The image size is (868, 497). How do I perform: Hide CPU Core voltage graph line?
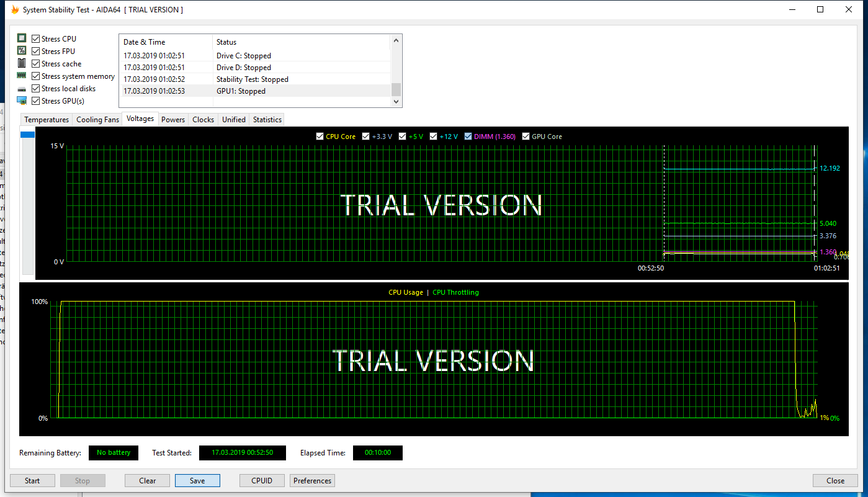(320, 136)
